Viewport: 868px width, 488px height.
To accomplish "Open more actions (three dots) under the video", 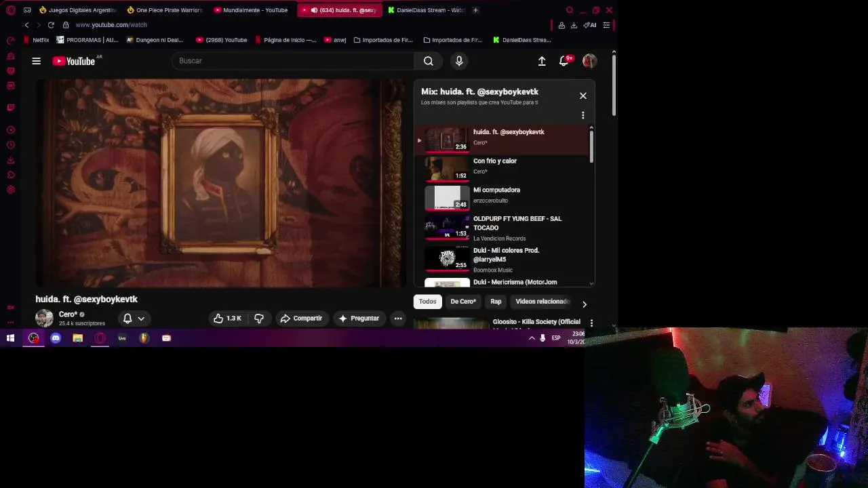I will coord(398,319).
